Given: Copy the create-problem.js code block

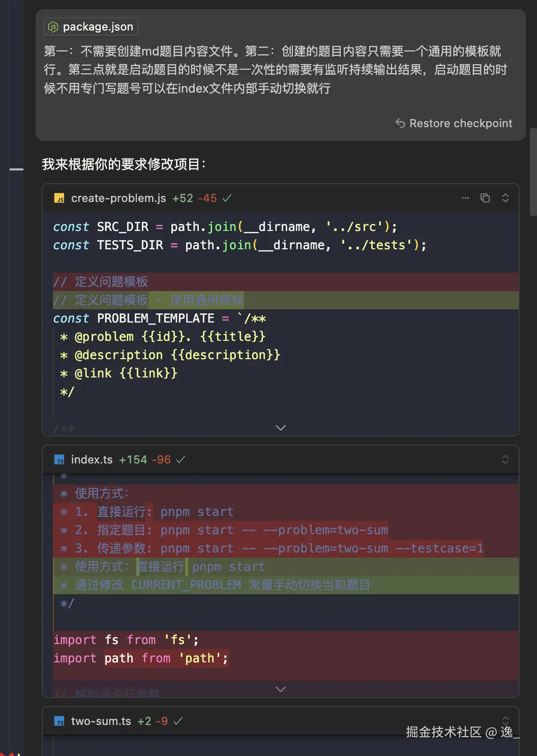Looking at the screenshot, I should (x=485, y=198).
